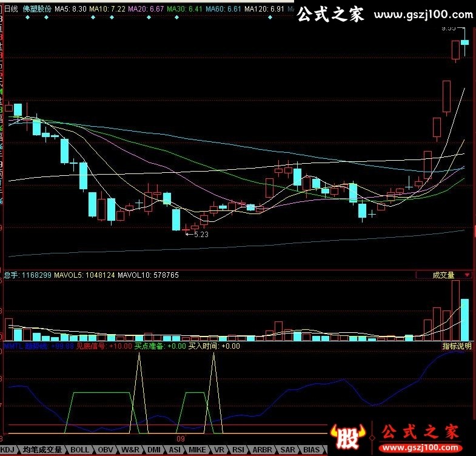Switch to the KDJ indicator tab
The image size is (476, 456).
(x=7, y=449)
